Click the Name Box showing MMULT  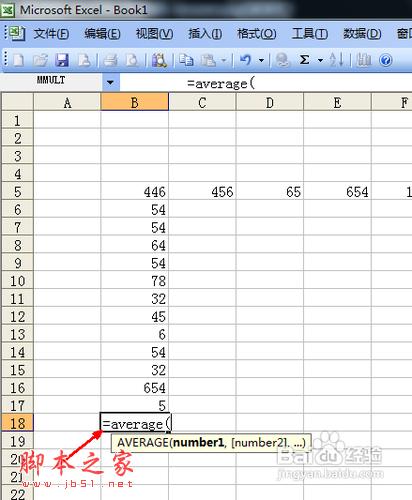[52, 82]
